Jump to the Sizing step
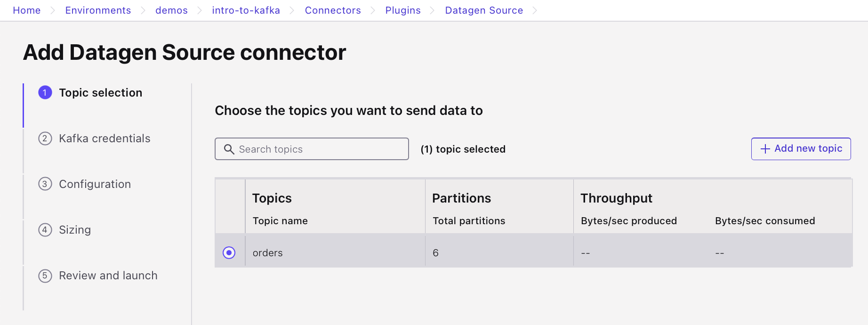868x325 pixels. coord(75,230)
